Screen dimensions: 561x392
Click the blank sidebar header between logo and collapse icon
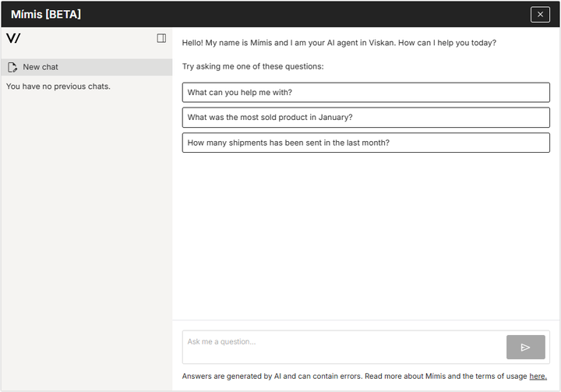point(86,38)
